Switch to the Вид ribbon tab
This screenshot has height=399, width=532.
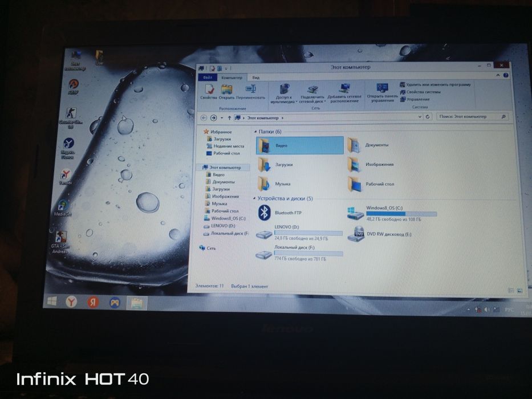pyautogui.click(x=256, y=78)
